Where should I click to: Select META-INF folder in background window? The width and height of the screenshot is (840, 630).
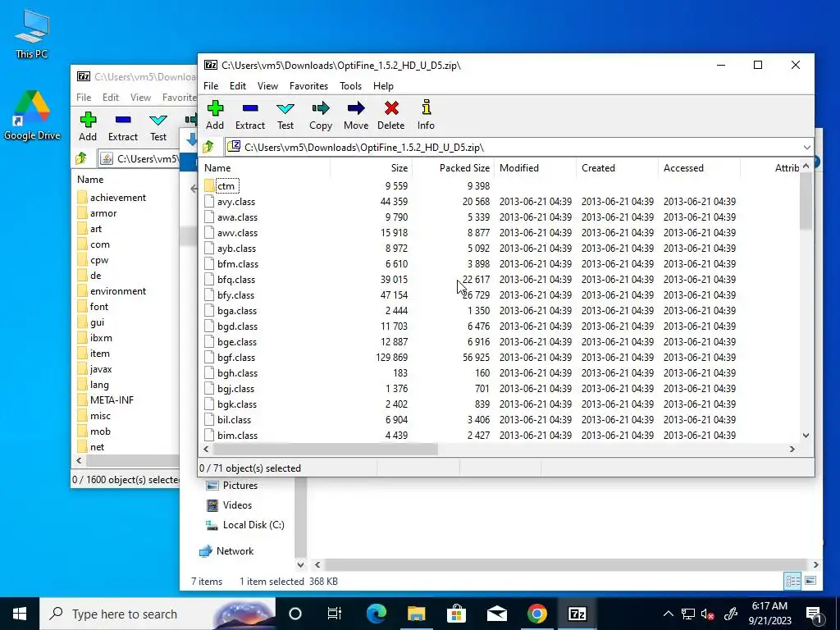point(112,399)
